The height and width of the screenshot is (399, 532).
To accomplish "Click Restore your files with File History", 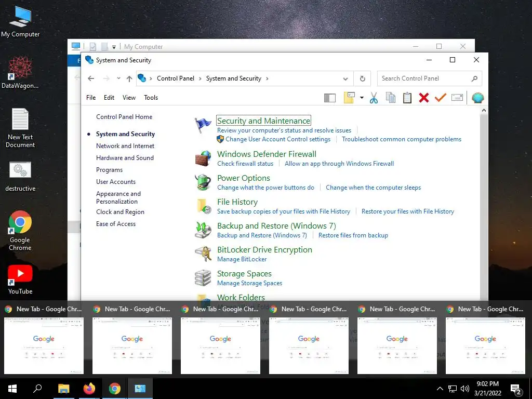I will pos(408,211).
